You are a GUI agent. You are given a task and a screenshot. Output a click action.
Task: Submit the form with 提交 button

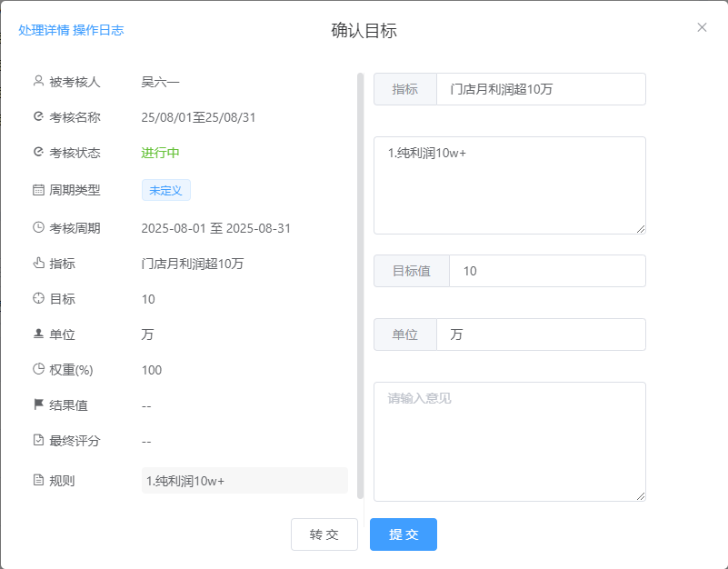tap(403, 534)
